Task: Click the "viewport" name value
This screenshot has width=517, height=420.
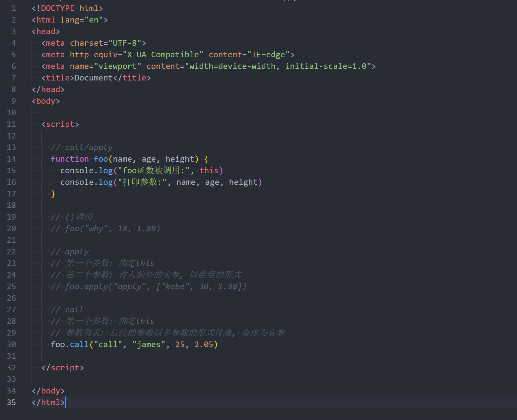Action: 118,66
